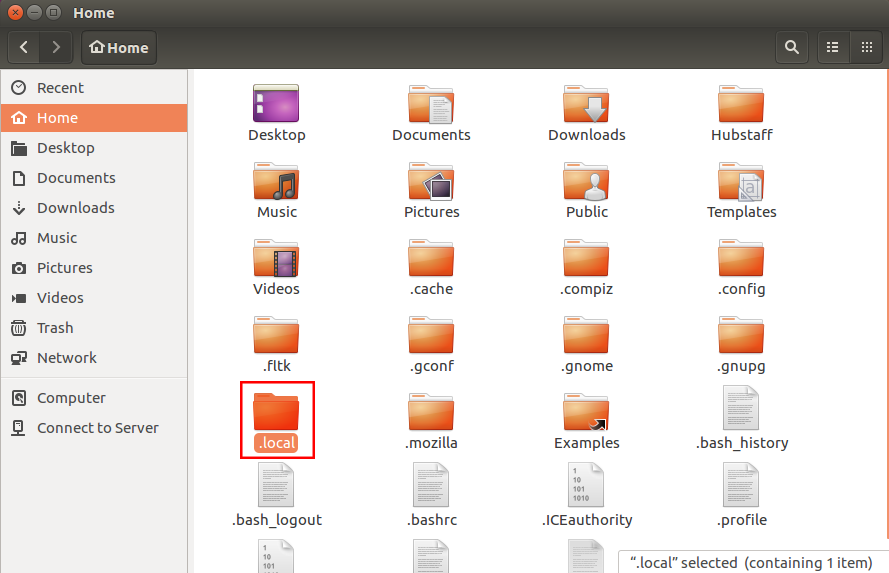
Task: Click the .mozilla folder name label
Action: pos(431,443)
